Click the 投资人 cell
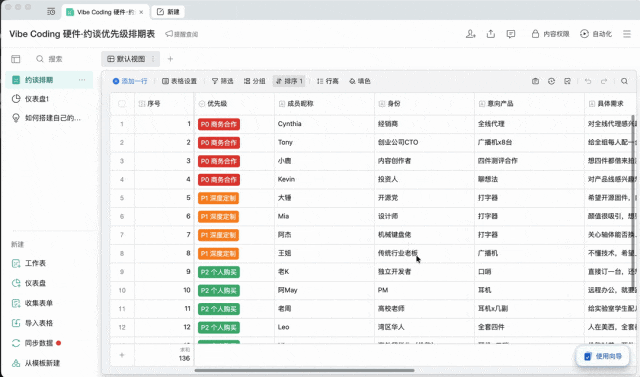The image size is (640, 377). point(424,180)
